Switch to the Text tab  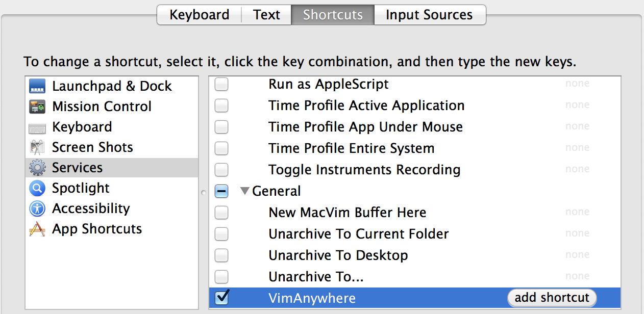(266, 15)
